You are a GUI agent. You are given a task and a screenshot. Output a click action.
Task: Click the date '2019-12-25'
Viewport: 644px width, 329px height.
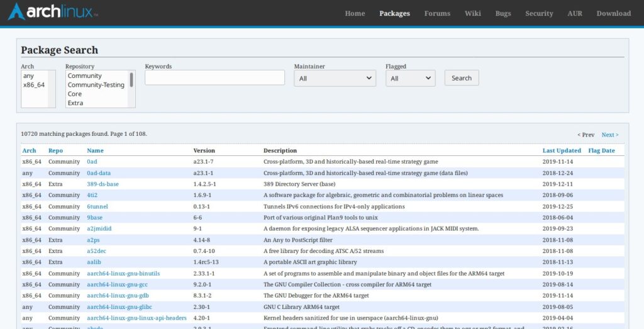558,206
